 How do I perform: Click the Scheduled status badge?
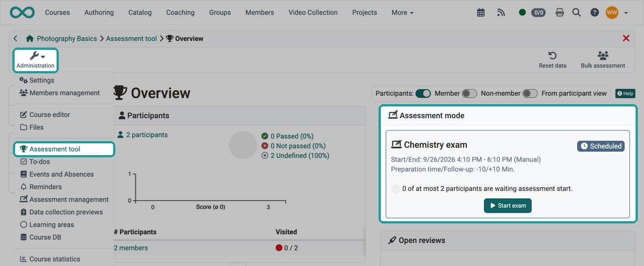coord(601,146)
